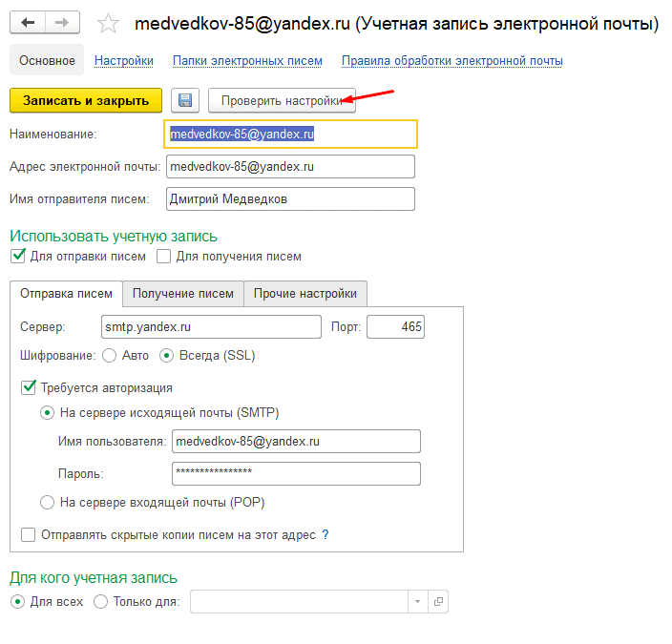
Task: Switch to Прочие настройки tab
Action: point(305,294)
